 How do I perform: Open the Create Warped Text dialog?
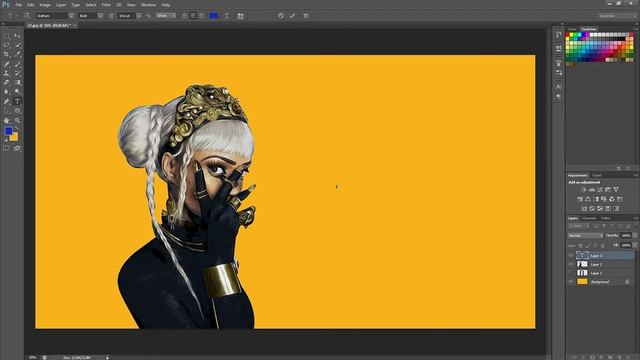pos(227,16)
